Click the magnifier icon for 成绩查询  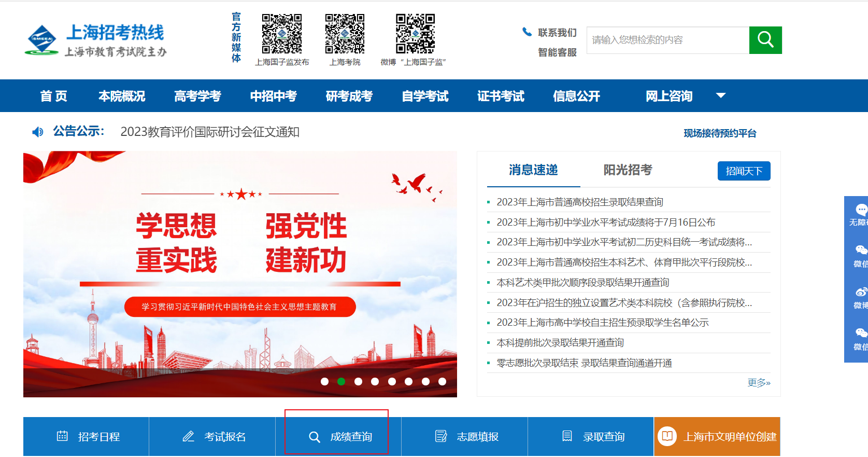coord(315,437)
